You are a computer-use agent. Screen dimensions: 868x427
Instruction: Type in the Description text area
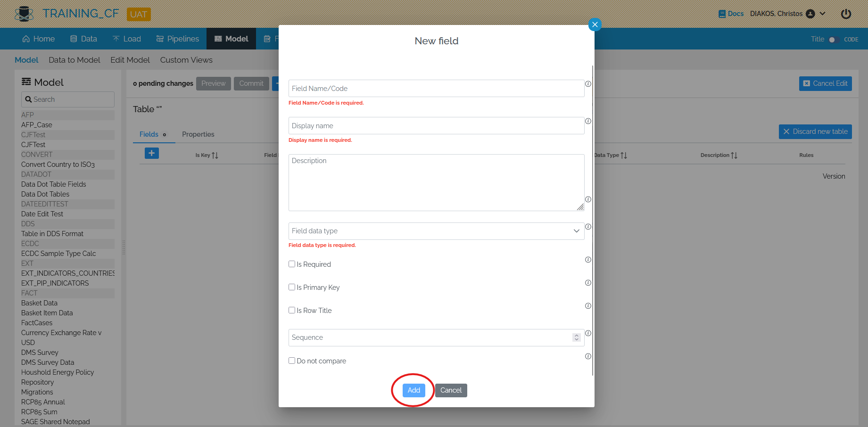436,182
